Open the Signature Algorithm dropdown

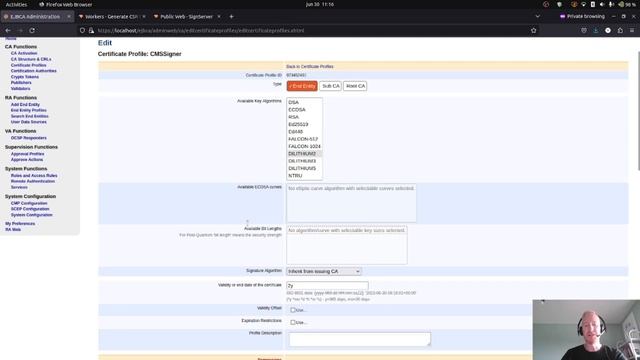324,271
